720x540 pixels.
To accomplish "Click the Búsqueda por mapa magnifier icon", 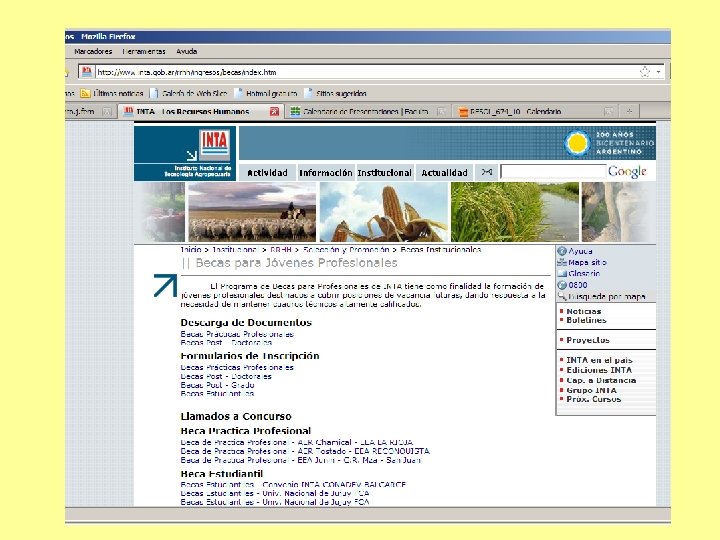I will [x=562, y=296].
